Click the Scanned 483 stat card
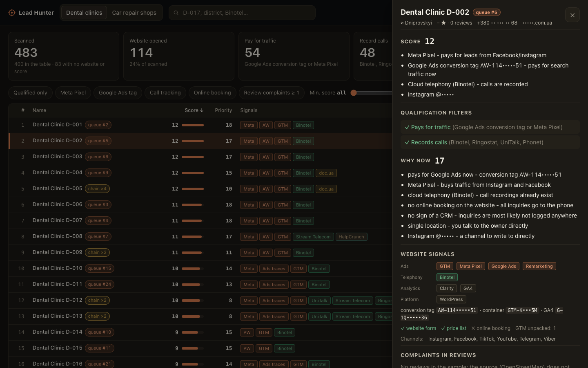Screen dimensions: 588x368 click(64, 56)
